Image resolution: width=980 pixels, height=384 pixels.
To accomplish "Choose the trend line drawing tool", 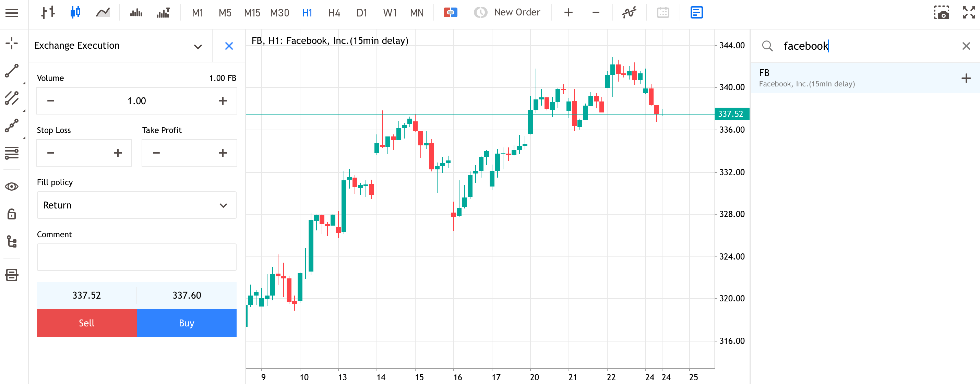I will pyautogui.click(x=12, y=71).
